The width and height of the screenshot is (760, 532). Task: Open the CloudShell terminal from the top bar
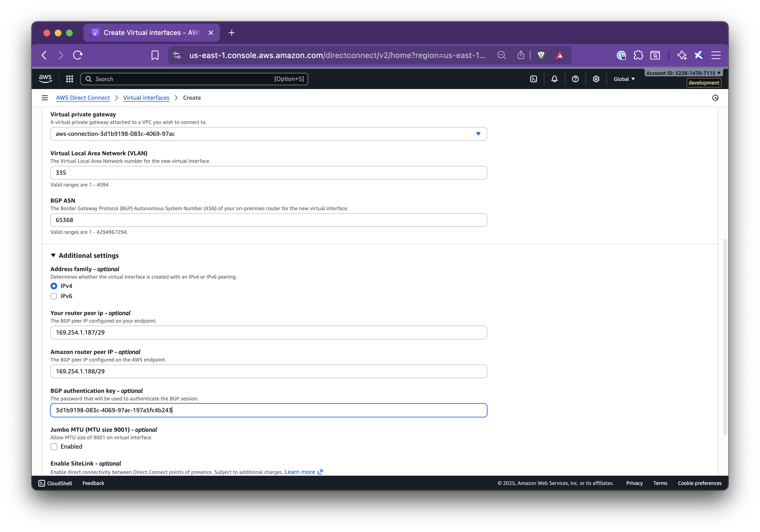pos(533,79)
